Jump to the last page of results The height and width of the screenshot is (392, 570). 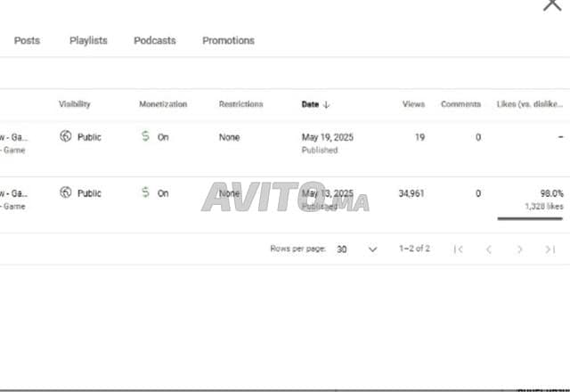click(x=550, y=249)
